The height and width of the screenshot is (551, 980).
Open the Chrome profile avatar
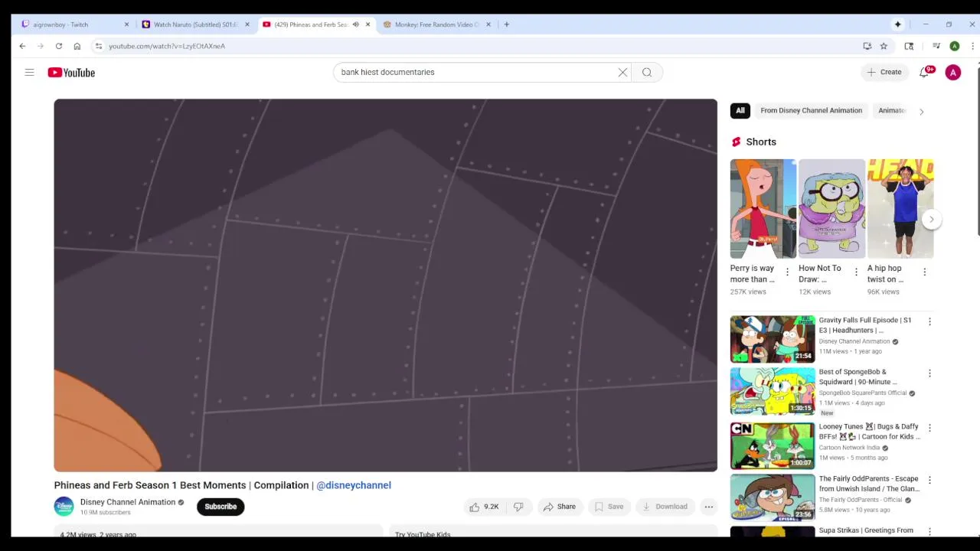click(955, 46)
